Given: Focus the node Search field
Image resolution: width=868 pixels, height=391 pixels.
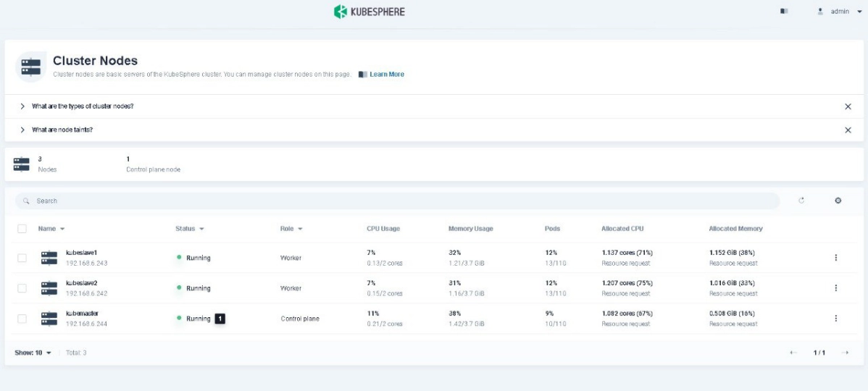Looking at the screenshot, I should coord(397,201).
